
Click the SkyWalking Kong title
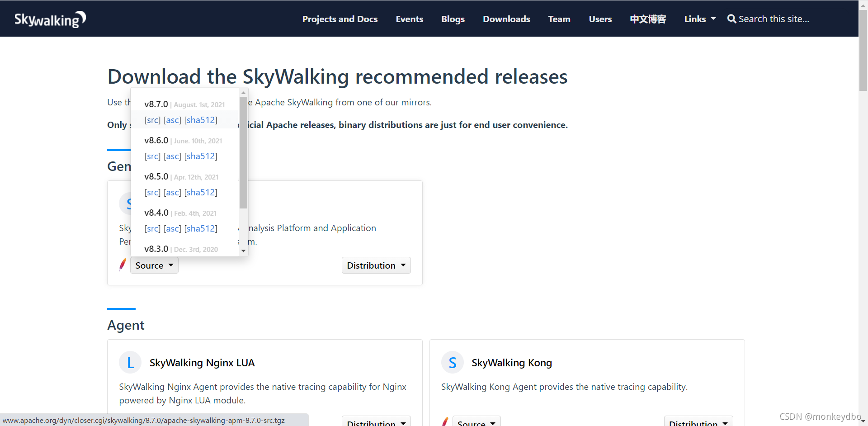pyautogui.click(x=512, y=363)
